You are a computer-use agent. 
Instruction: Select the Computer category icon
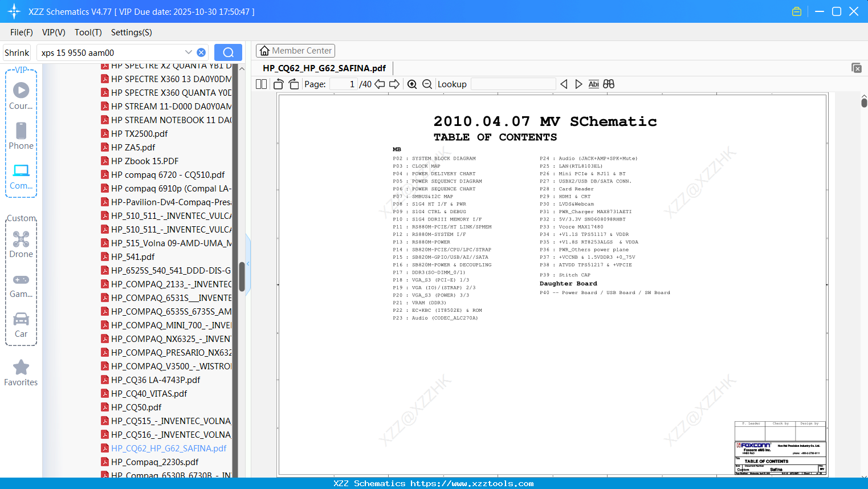point(21,176)
